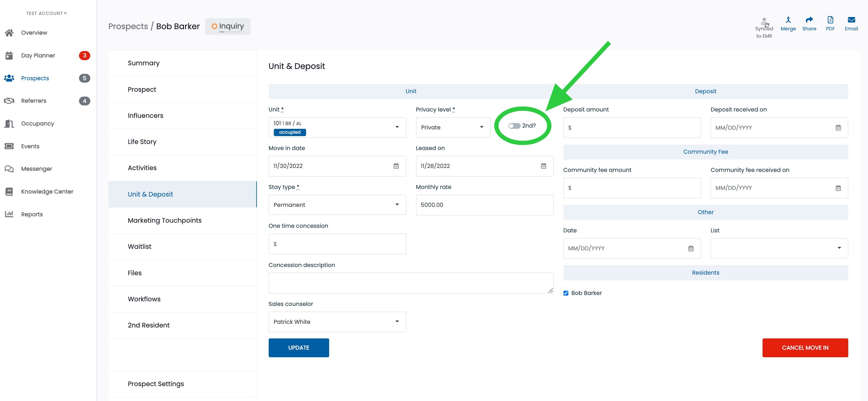Click the Messenger chat bubbles icon
The width and height of the screenshot is (868, 401).
[x=9, y=169]
